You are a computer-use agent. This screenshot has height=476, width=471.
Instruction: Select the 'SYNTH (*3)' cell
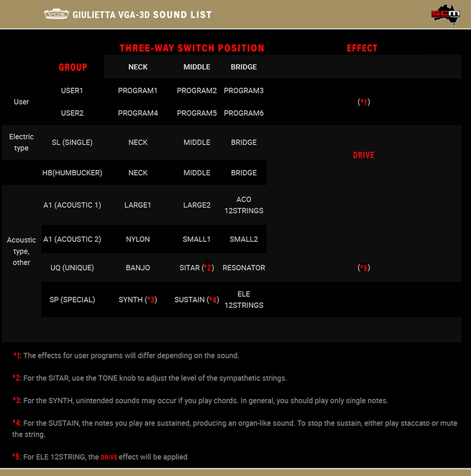138,299
